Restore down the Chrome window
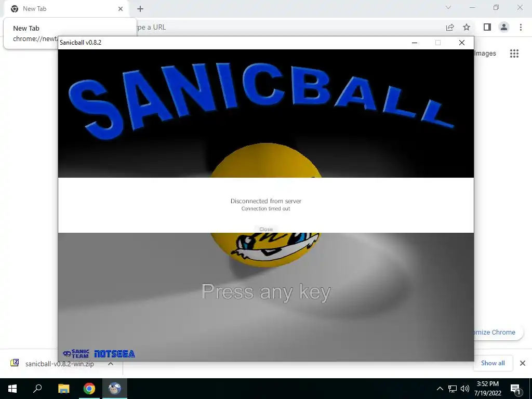532x399 pixels. coord(496,7)
